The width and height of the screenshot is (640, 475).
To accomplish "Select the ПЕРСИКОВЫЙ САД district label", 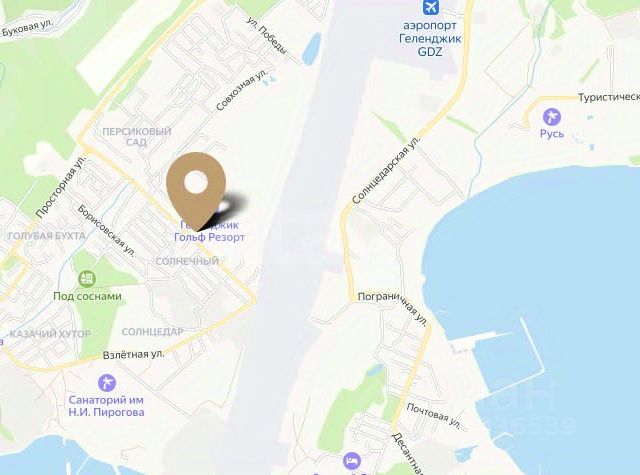I will (x=136, y=137).
